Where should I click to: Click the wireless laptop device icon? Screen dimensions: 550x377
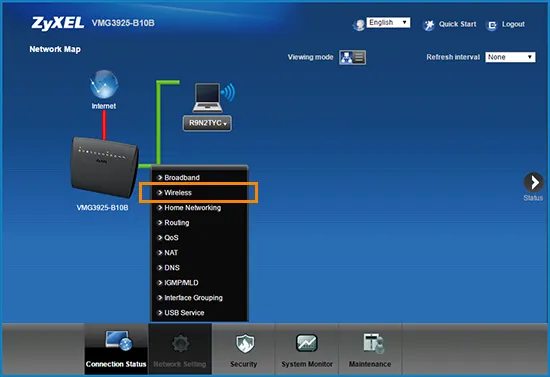(213, 97)
